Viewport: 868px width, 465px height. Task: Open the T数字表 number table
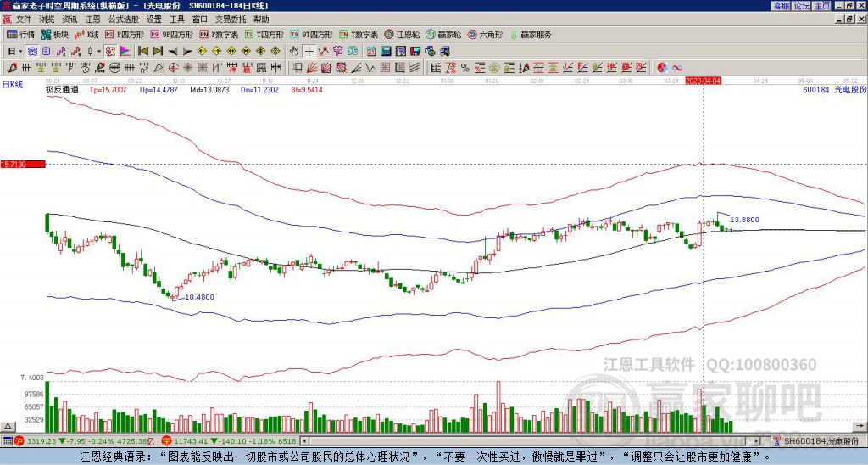coord(359,34)
